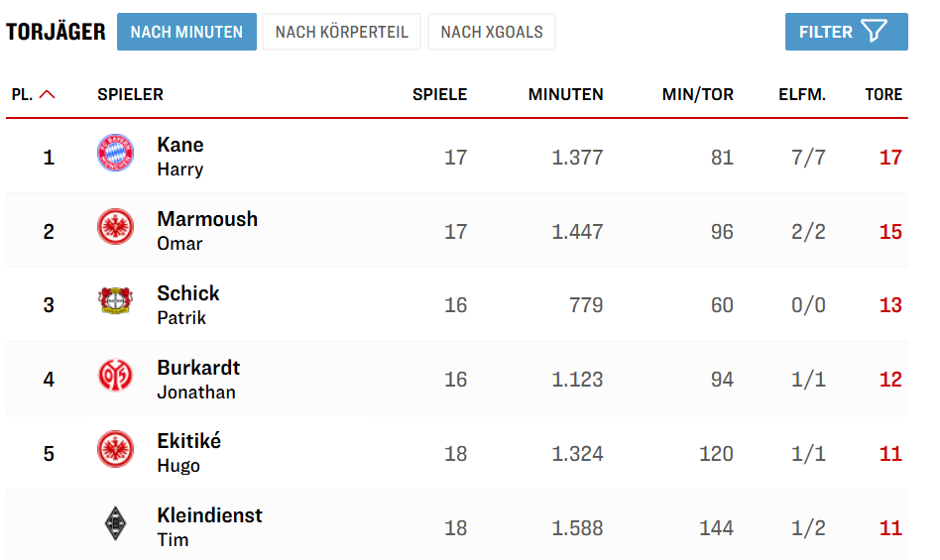Sort by Spiele column header
The height and width of the screenshot is (560, 940).
pyautogui.click(x=439, y=95)
